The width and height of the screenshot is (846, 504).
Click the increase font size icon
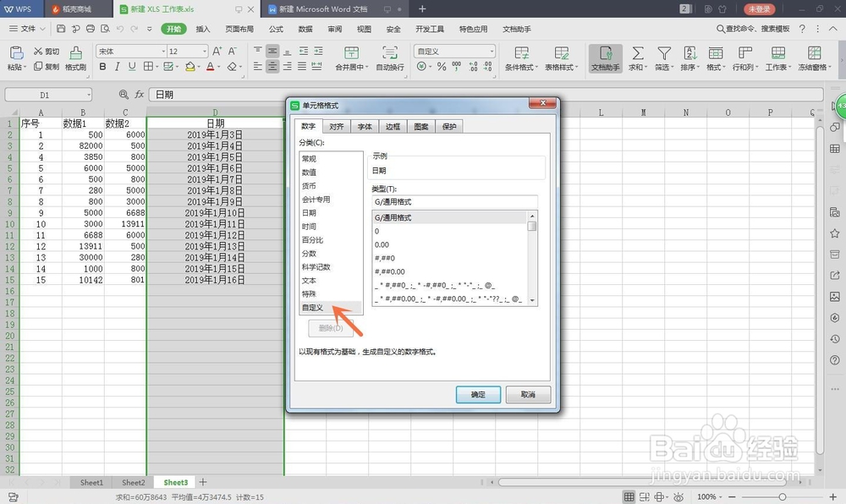(x=217, y=52)
